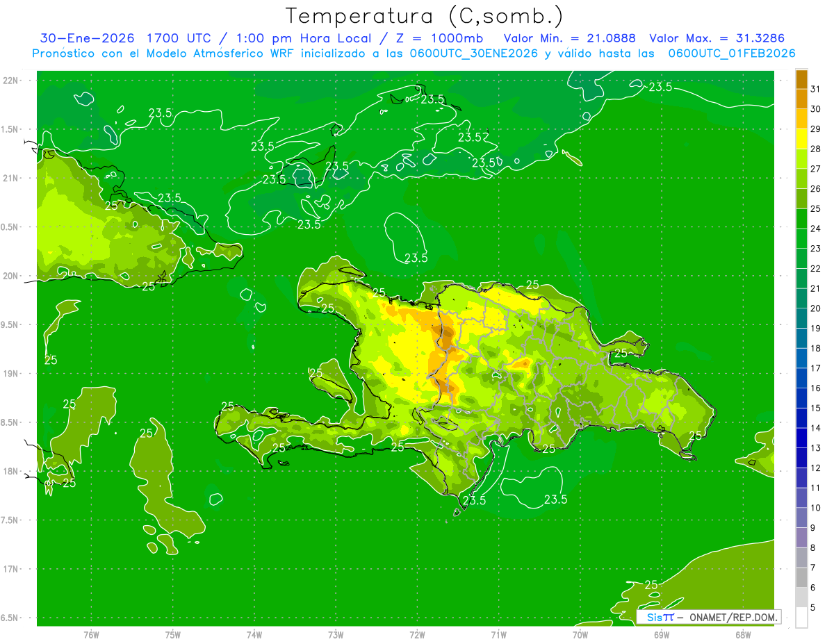
Task: Click the dark blue legend band between 13 and 14
Action: (801, 438)
